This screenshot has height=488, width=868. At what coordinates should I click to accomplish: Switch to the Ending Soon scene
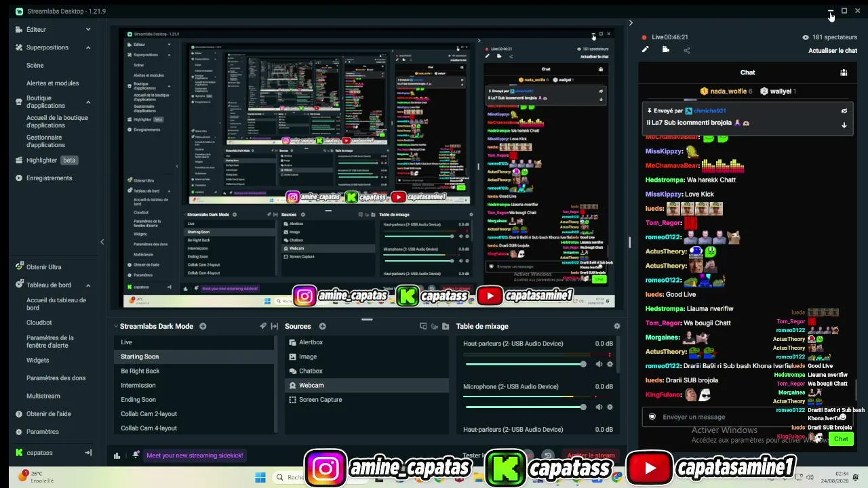194,400
